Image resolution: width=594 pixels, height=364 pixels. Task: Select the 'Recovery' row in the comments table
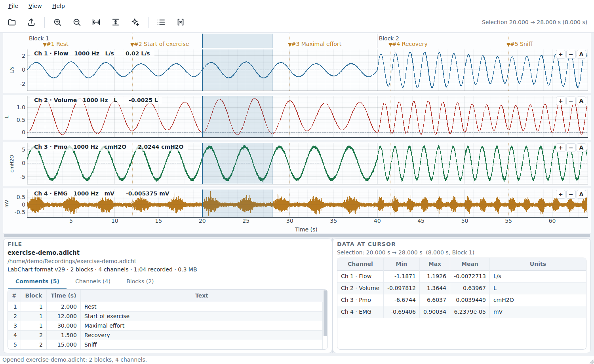coord(166,335)
